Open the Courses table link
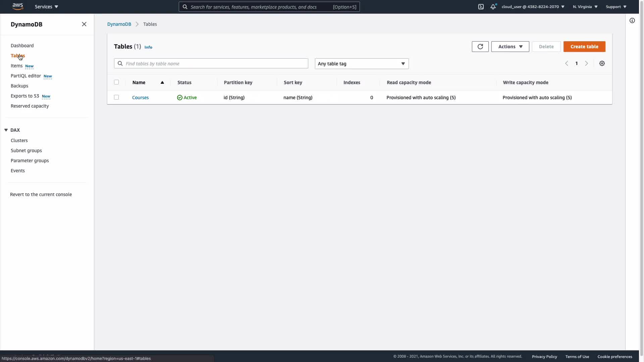This screenshot has height=362, width=644. click(x=140, y=98)
